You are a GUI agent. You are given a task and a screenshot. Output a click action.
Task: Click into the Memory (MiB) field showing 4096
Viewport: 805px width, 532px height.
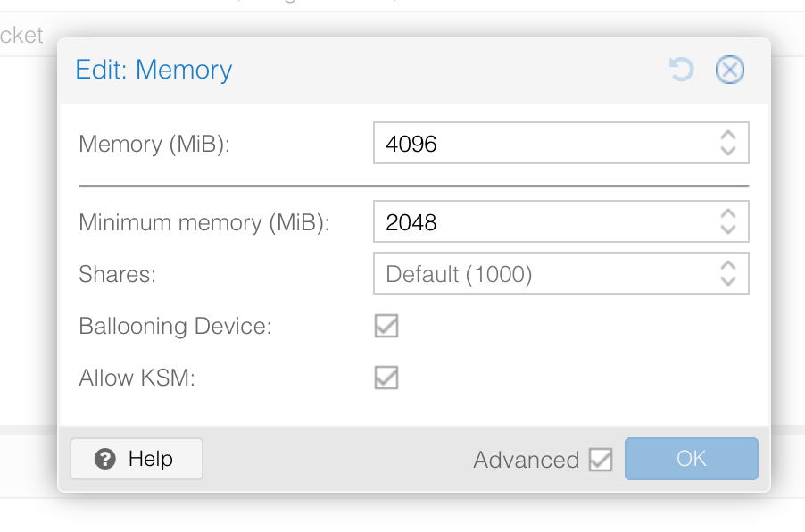click(x=544, y=144)
